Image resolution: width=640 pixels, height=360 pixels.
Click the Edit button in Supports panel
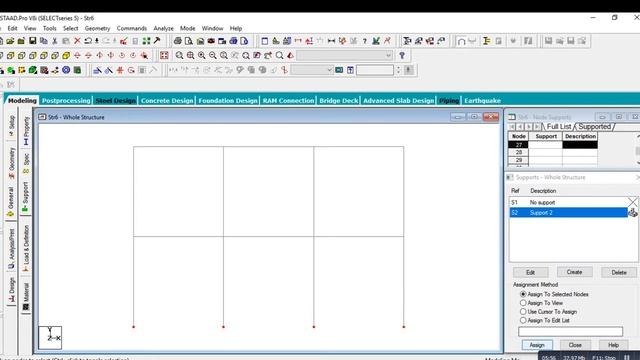(x=530, y=272)
